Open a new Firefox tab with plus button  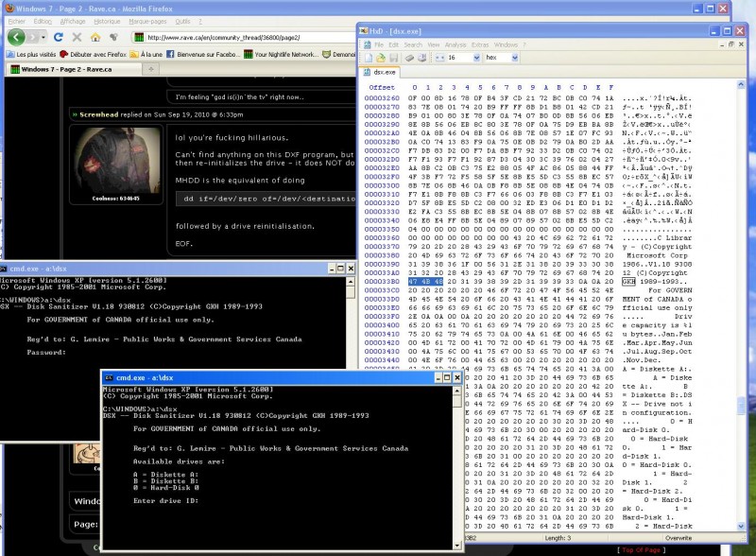coord(151,70)
